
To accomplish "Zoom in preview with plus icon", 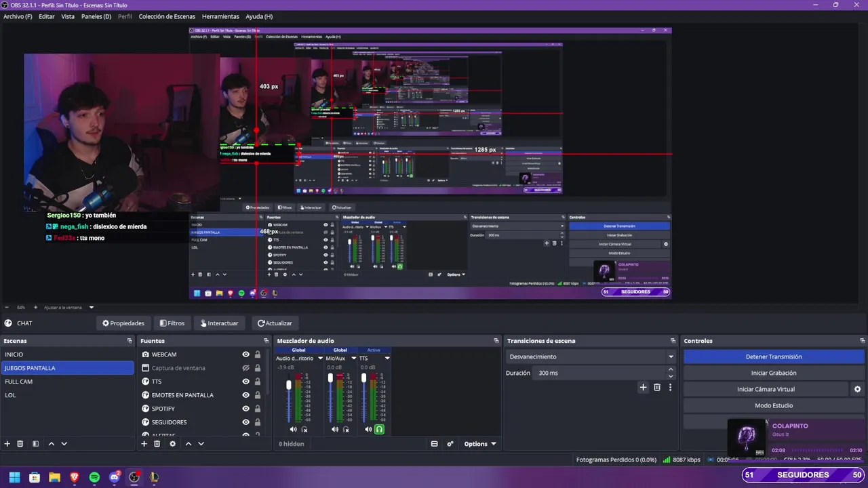I will pyautogui.click(x=36, y=307).
